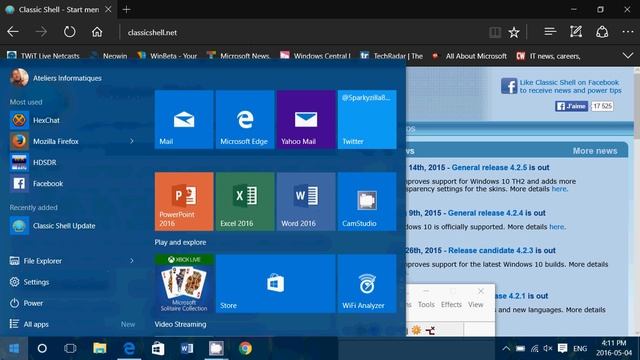Viewport: 640px width, 360px height.
Task: Open Windows Central favorite
Action: point(315,56)
